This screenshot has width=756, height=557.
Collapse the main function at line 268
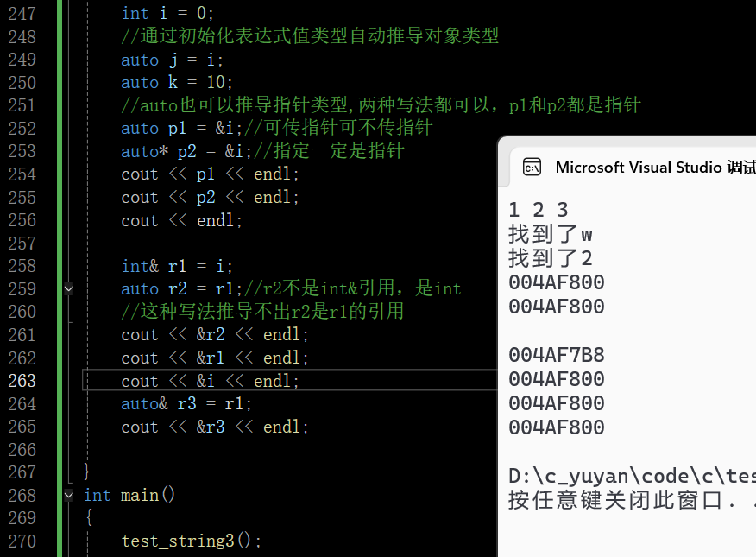69,495
